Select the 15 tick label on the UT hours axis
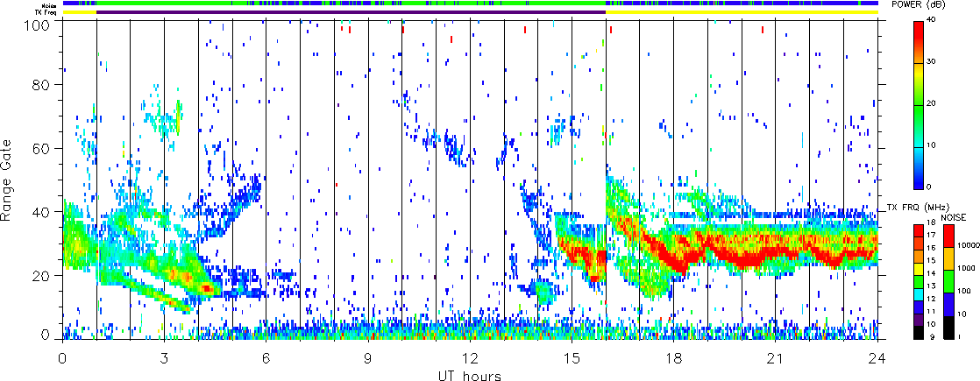This screenshot has height=381, width=980. tap(572, 358)
